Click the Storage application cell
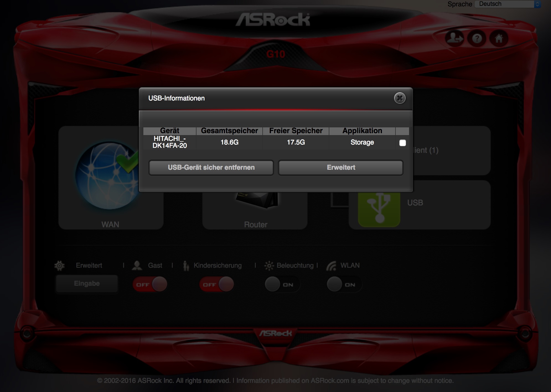Viewport: 551px width, 392px height. (x=362, y=142)
